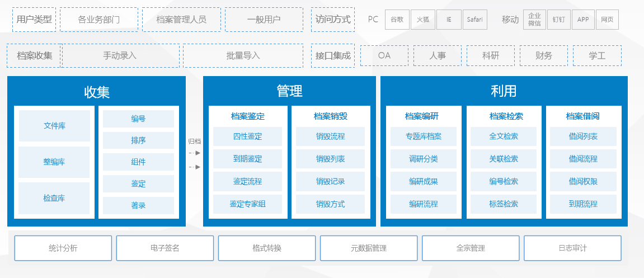
Task: Click 专题库档案 under 档案编研
Action: tap(424, 136)
